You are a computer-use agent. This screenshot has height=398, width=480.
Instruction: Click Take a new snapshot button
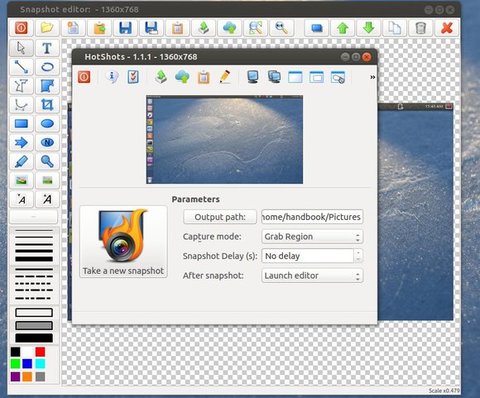point(123,242)
